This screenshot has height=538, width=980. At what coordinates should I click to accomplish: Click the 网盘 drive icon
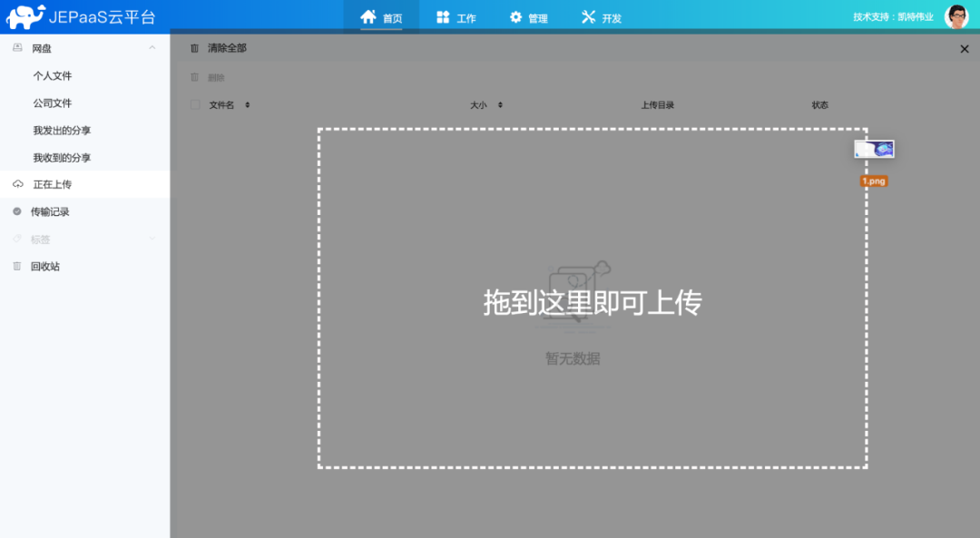click(17, 47)
